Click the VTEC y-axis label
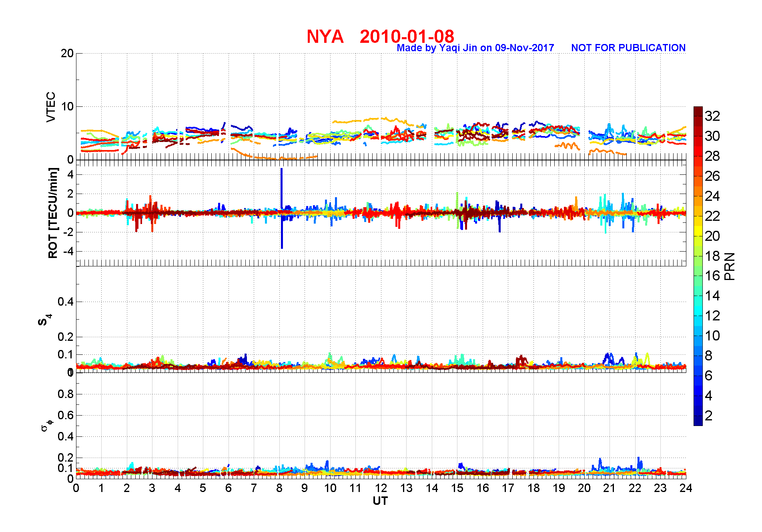Image resolution: width=762 pixels, height=532 pixels. [51, 107]
